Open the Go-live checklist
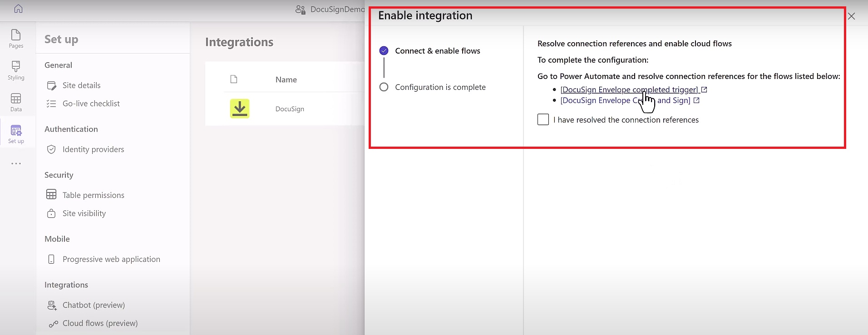This screenshot has height=335, width=868. [91, 103]
